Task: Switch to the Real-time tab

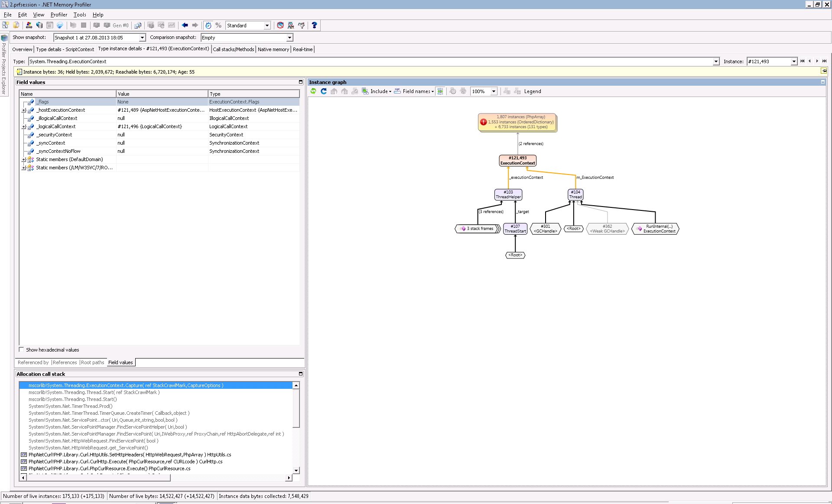Action: click(302, 49)
